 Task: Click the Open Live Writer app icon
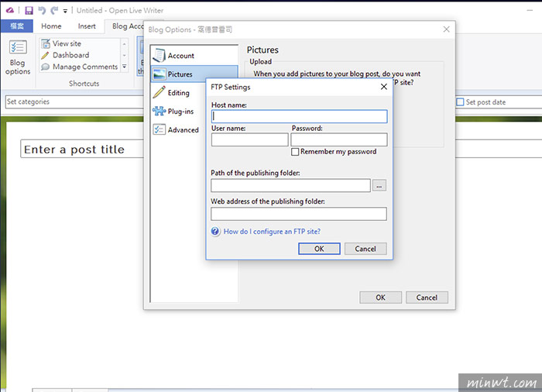click(10, 10)
